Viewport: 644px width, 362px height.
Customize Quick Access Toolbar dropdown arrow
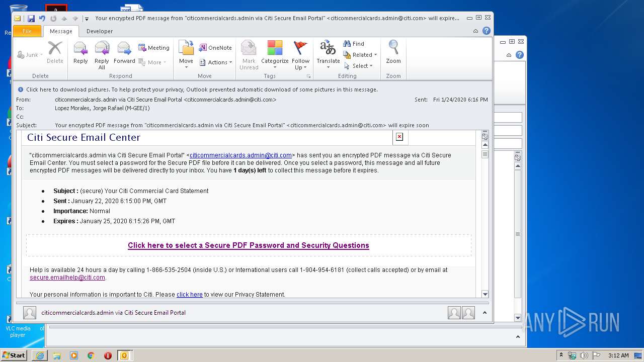pos(87,19)
